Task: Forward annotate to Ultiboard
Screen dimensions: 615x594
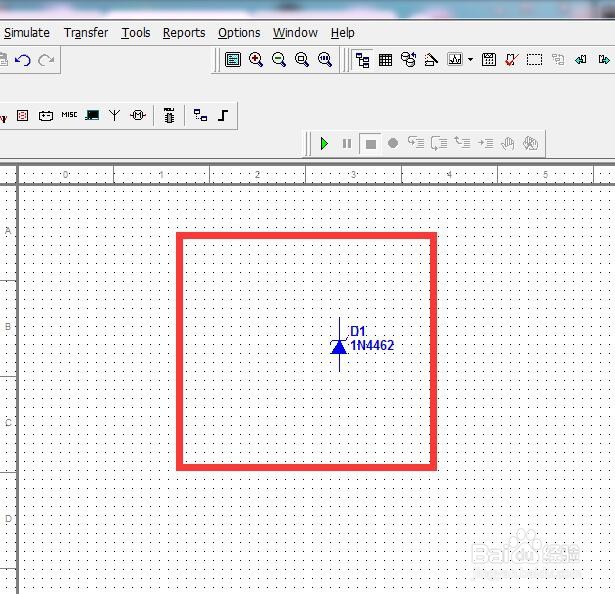Action: click(x=604, y=60)
